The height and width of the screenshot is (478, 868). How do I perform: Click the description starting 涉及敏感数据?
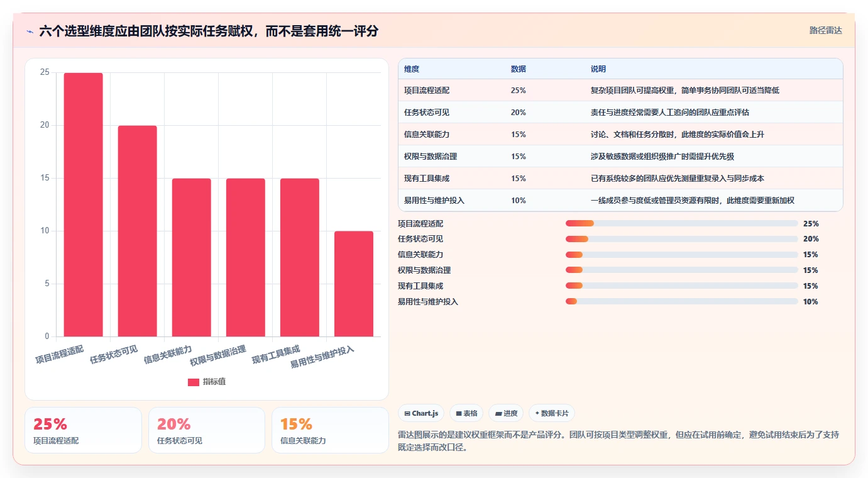click(x=662, y=157)
